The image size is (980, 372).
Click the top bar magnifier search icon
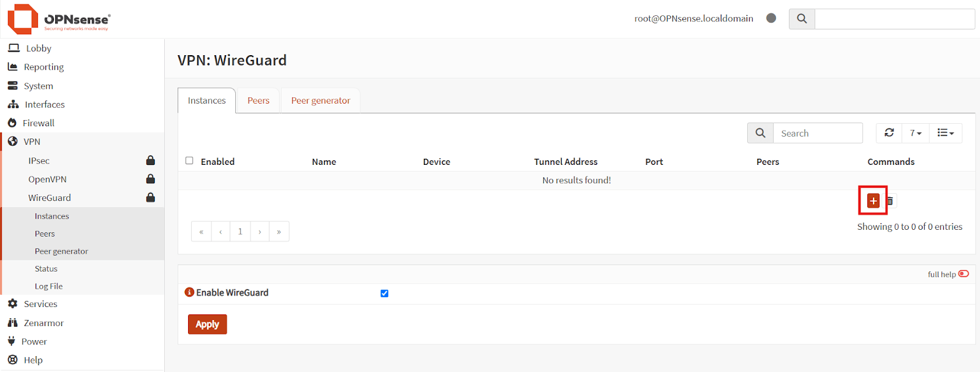click(x=802, y=19)
